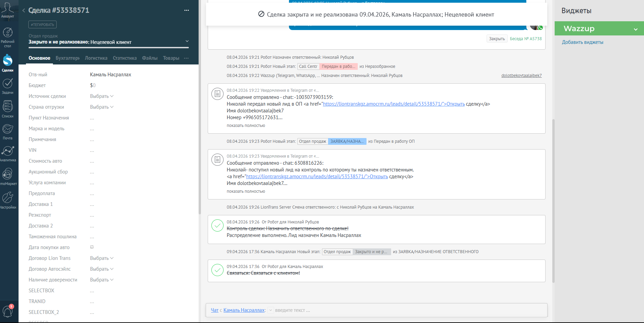Edit Бюджет value $0
644x323 pixels.
pos(93,85)
